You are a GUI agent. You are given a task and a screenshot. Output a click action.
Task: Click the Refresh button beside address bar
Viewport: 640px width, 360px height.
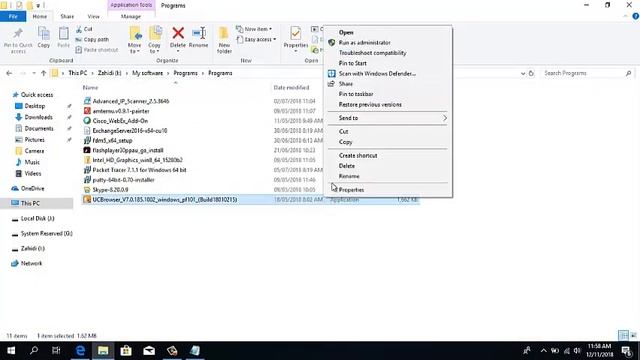coord(531,73)
